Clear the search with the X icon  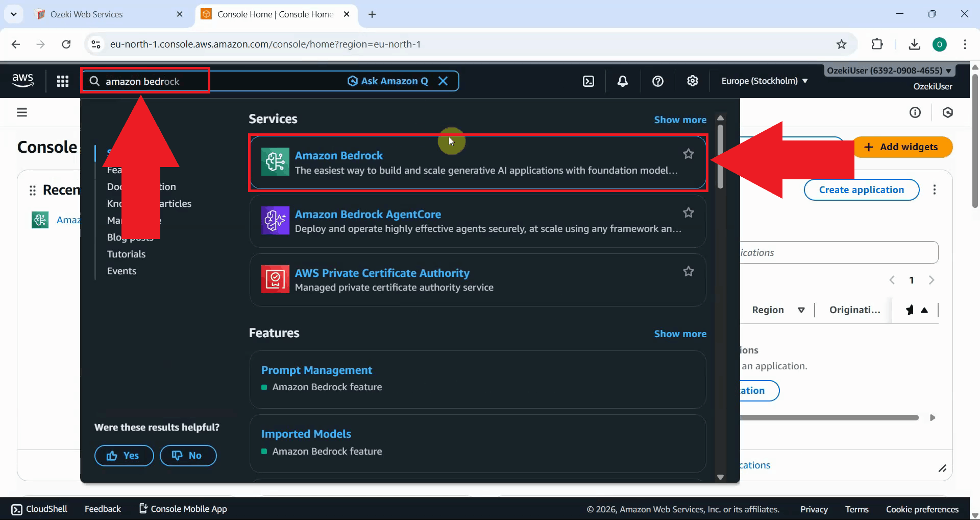443,81
